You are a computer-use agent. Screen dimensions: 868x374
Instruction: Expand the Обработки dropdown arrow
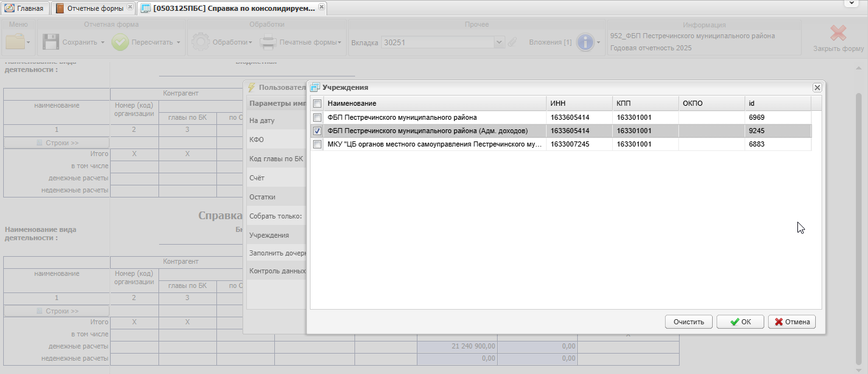coord(251,43)
